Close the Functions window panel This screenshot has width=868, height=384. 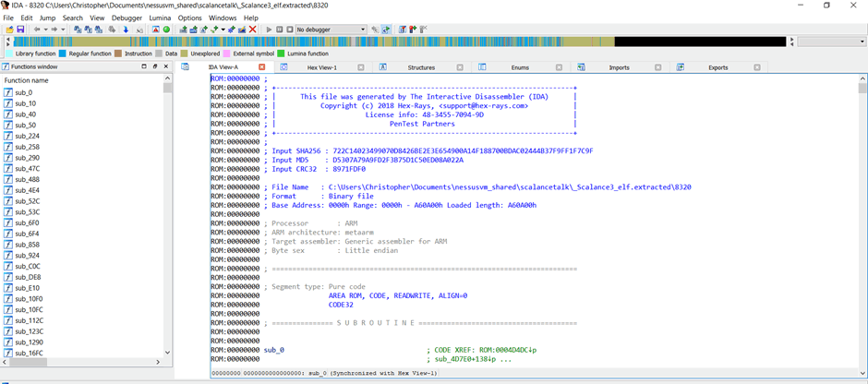coord(166,66)
